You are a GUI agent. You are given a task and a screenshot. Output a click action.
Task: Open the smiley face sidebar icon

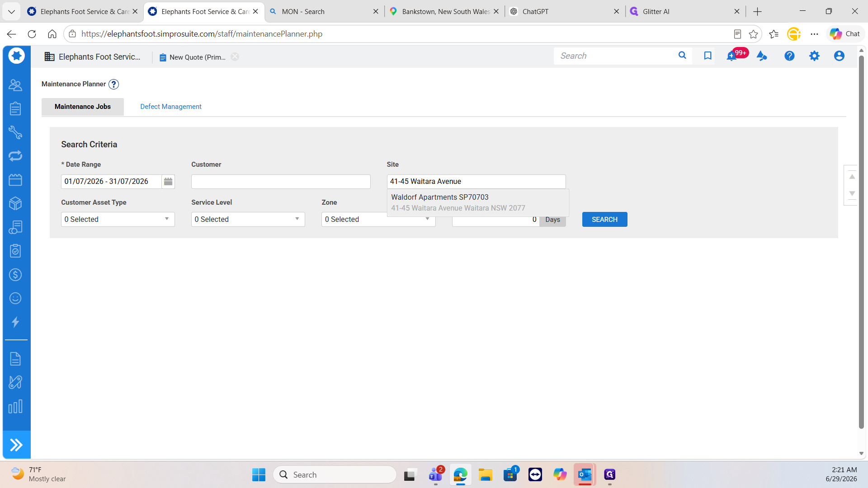(x=15, y=298)
